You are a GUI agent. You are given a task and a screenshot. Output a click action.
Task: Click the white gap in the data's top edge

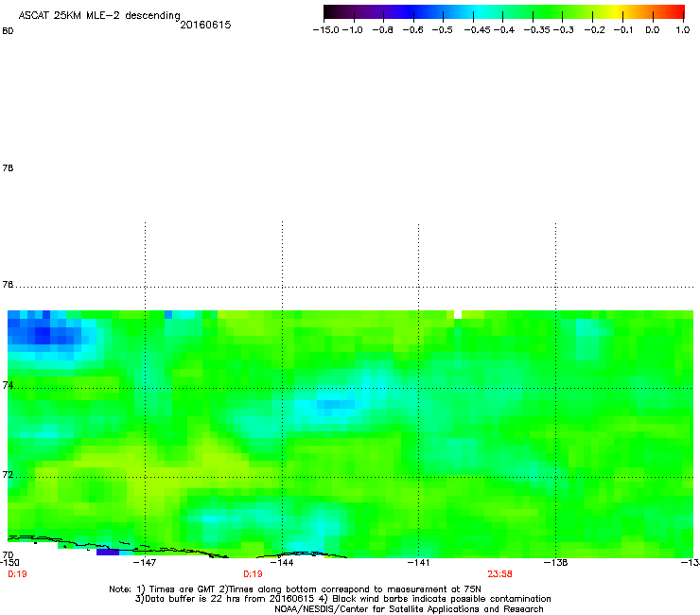pos(458,314)
